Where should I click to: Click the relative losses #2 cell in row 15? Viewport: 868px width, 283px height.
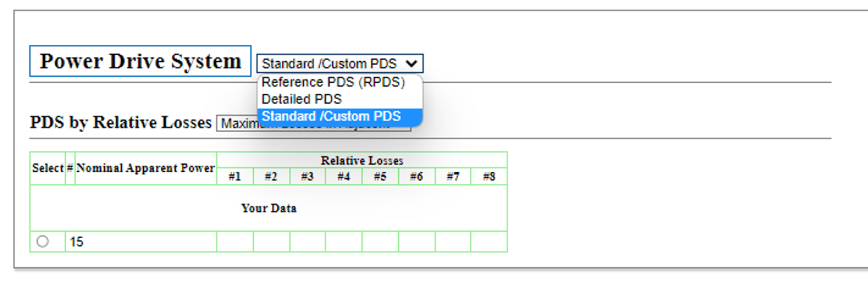coord(271,242)
